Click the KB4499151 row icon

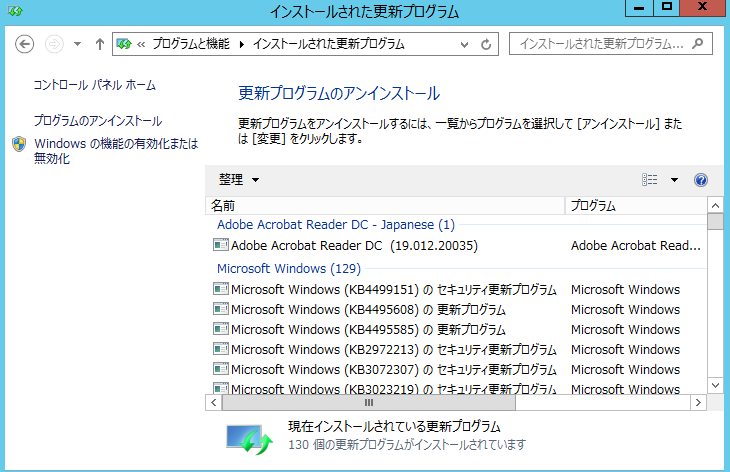click(x=221, y=289)
